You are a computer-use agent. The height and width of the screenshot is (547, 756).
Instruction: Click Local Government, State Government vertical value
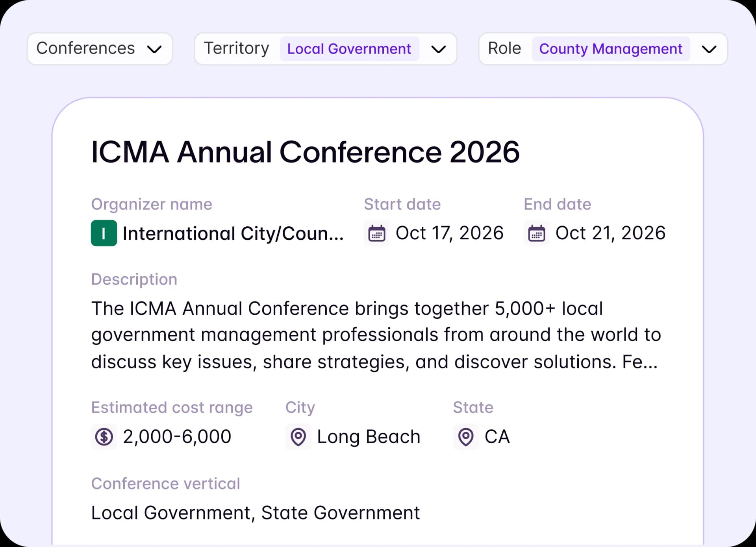[256, 513]
